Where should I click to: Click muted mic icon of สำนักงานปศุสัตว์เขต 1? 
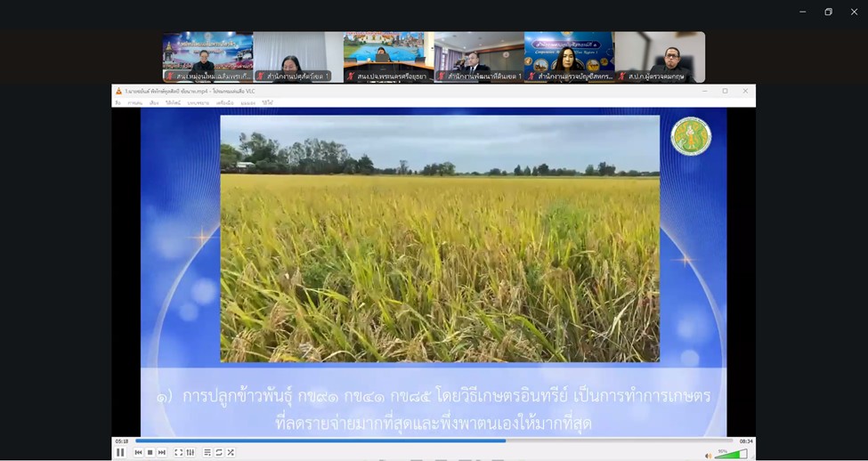pyautogui.click(x=260, y=77)
